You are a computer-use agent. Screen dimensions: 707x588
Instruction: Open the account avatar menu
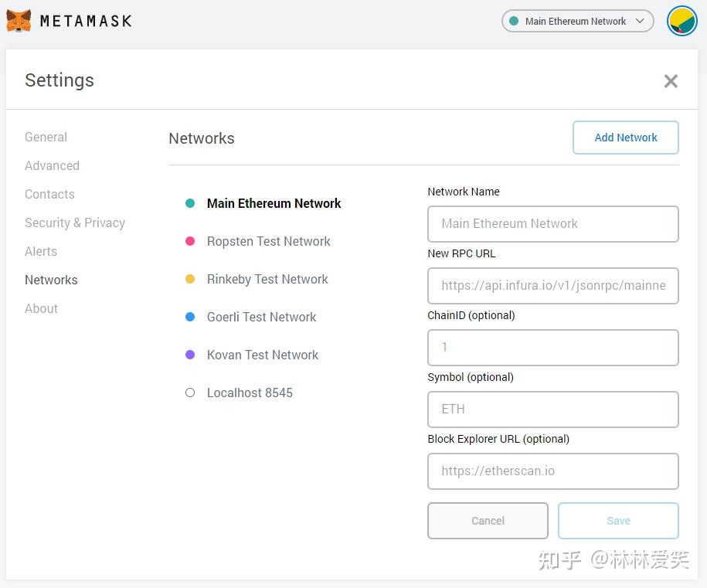682,21
